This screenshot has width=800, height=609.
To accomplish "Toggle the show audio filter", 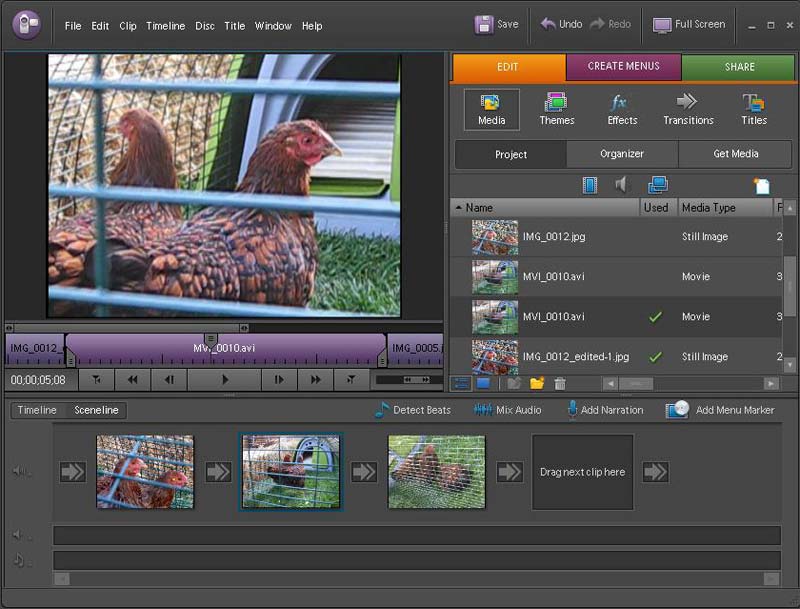I will point(621,185).
